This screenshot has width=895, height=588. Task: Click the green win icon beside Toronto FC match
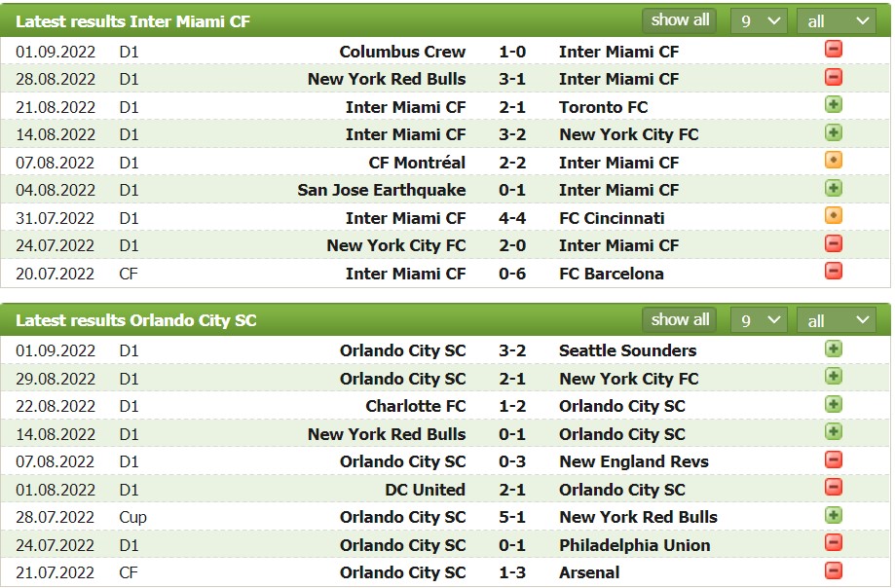pos(833,106)
